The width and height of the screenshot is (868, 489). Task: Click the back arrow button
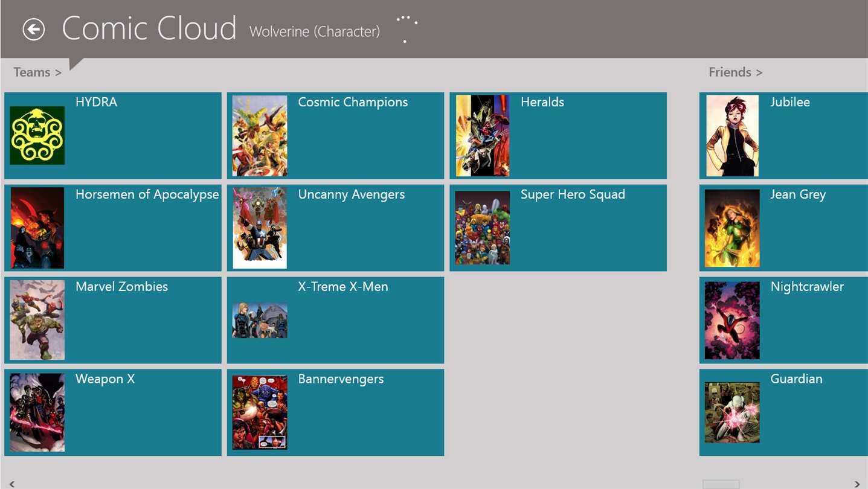click(34, 29)
